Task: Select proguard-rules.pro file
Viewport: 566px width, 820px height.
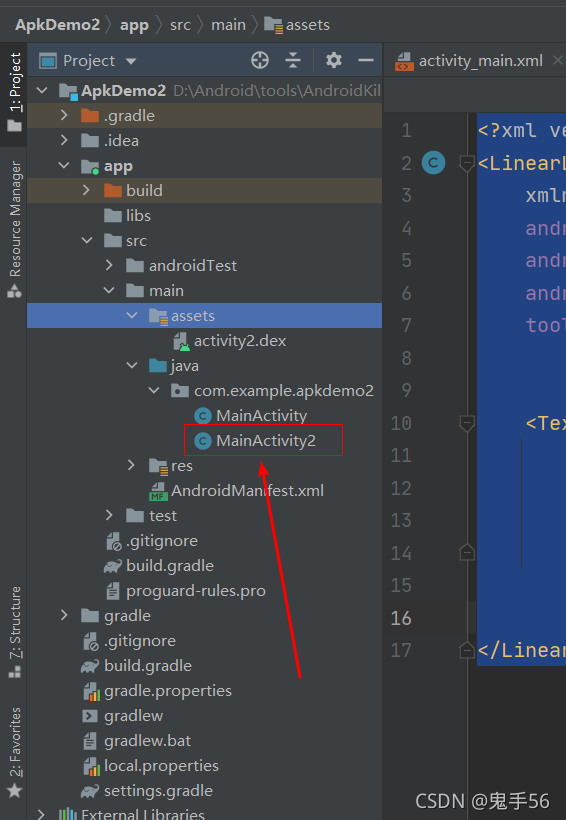Action: (x=196, y=591)
